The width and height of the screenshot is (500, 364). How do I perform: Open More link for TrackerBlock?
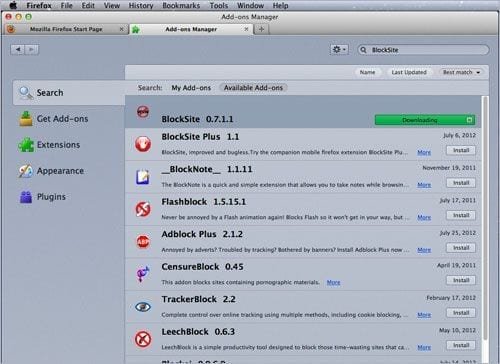click(424, 315)
